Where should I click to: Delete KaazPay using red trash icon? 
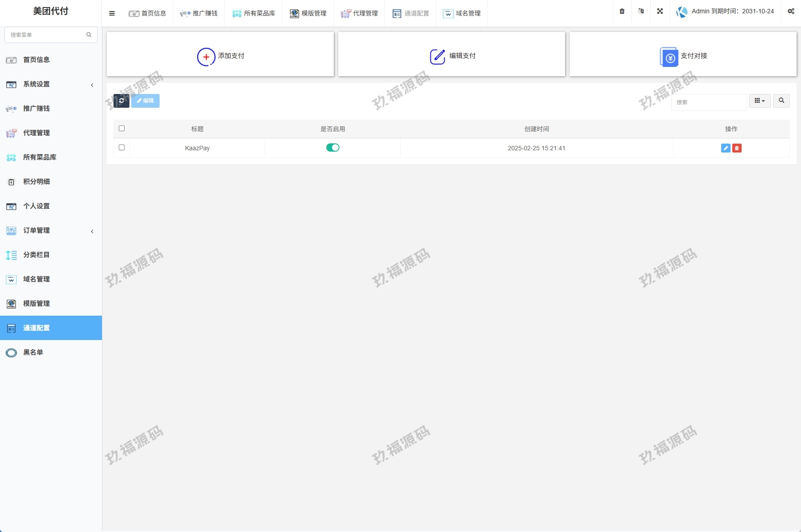pyautogui.click(x=737, y=148)
